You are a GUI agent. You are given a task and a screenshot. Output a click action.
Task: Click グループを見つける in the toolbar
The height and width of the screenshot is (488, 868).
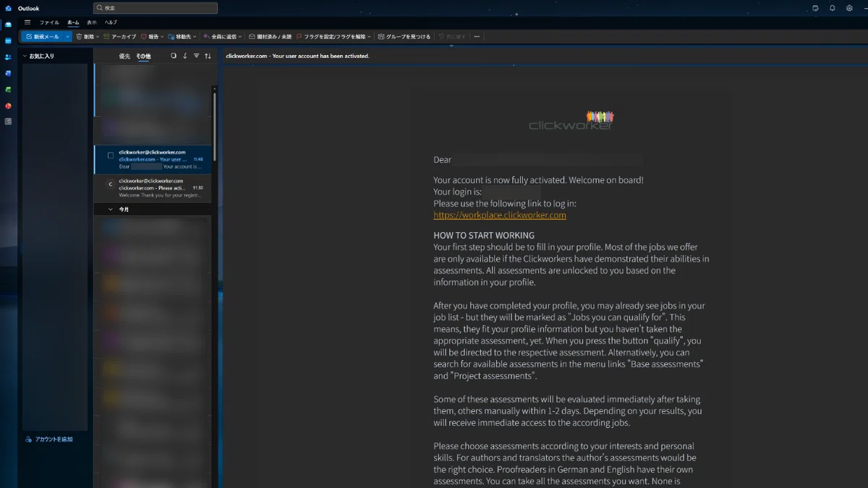click(404, 36)
